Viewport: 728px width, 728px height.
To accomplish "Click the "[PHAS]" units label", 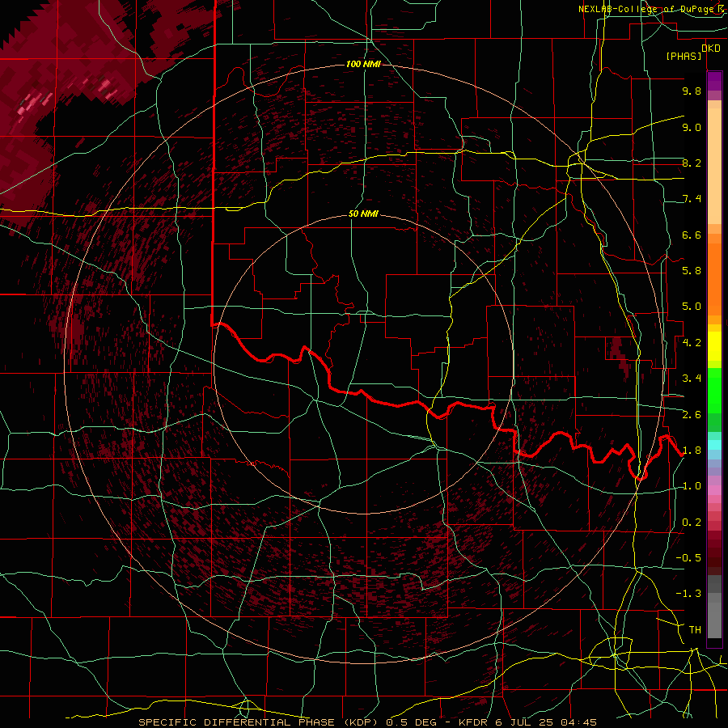I will pos(684,56).
